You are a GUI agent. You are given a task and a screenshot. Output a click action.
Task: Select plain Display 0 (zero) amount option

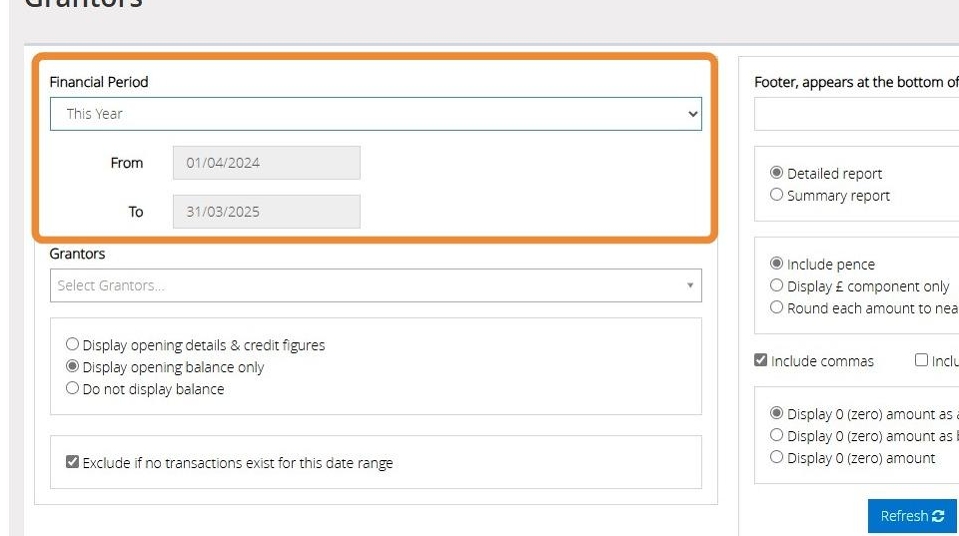pyautogui.click(x=776, y=457)
